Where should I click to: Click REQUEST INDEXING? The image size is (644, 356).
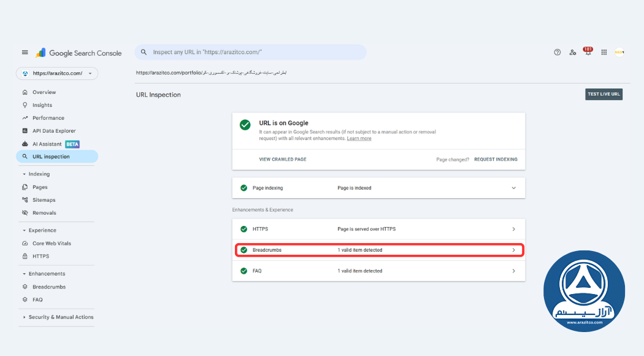(x=496, y=160)
